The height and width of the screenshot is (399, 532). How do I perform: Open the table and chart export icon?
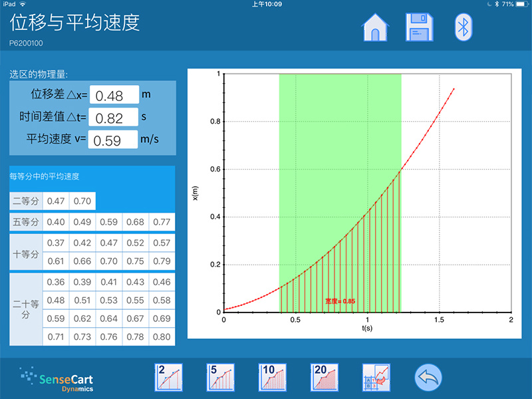(x=376, y=377)
